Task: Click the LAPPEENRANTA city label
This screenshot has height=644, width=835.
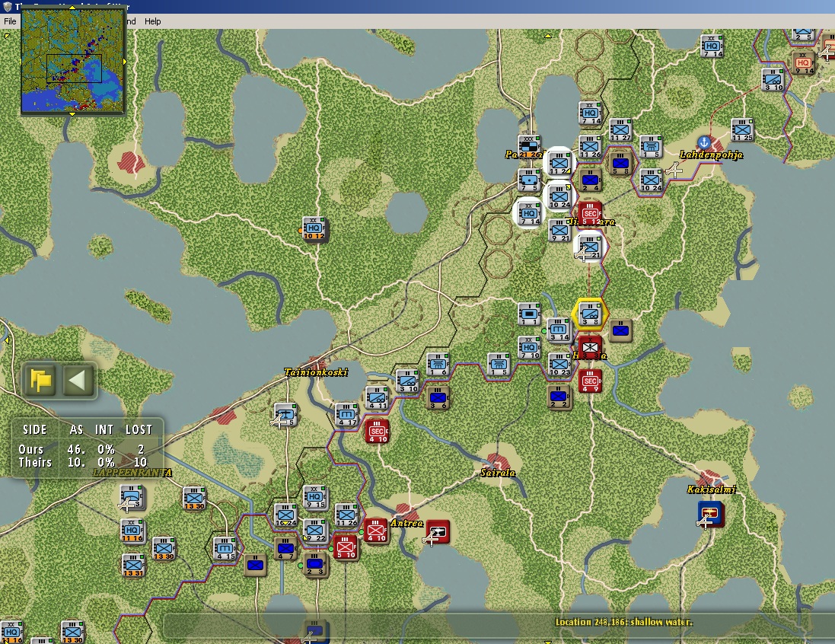Action: pos(132,473)
